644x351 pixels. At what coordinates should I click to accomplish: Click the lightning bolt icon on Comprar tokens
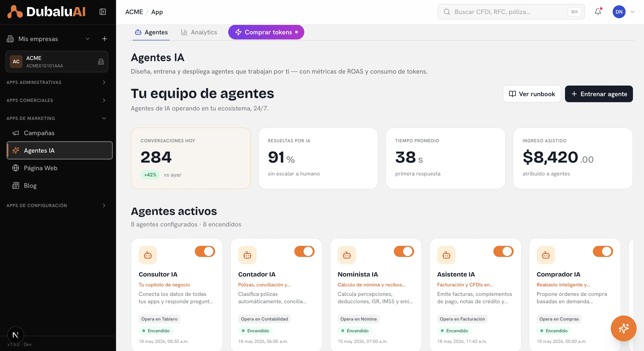click(x=238, y=32)
